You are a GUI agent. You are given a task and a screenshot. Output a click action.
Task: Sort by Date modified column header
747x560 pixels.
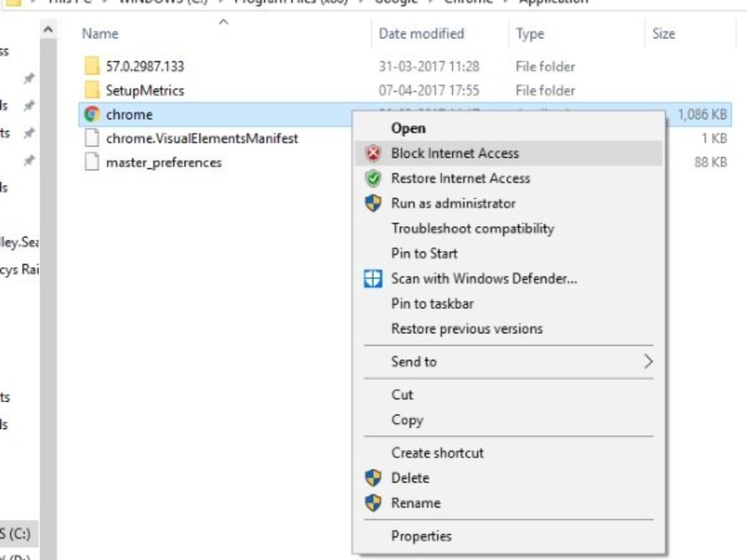point(421,34)
